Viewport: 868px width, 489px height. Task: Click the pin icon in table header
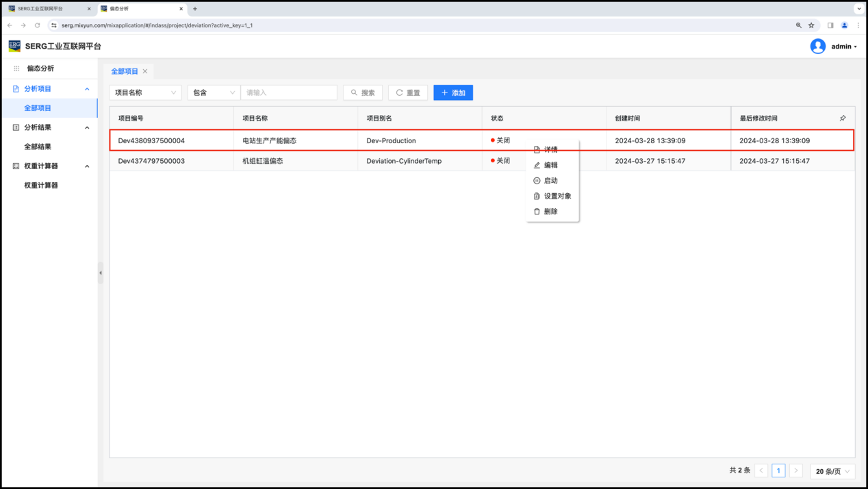coord(843,118)
